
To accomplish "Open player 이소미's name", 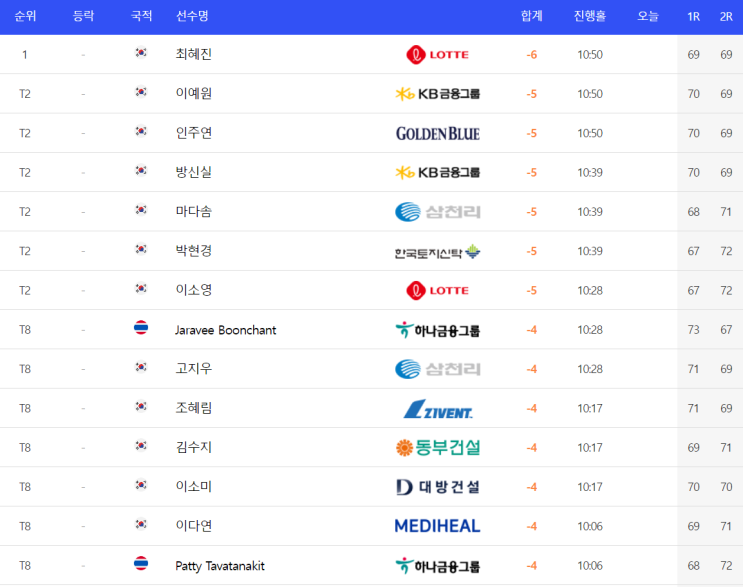I will click(x=193, y=487).
